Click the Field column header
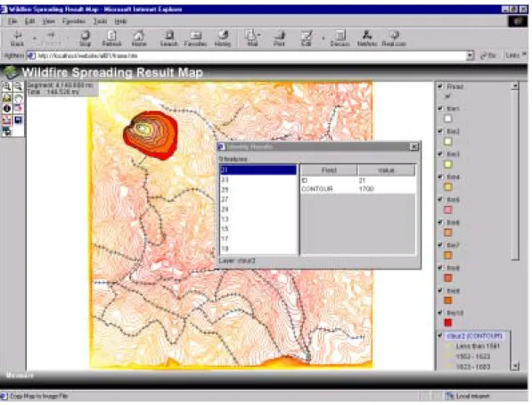 pos(329,169)
